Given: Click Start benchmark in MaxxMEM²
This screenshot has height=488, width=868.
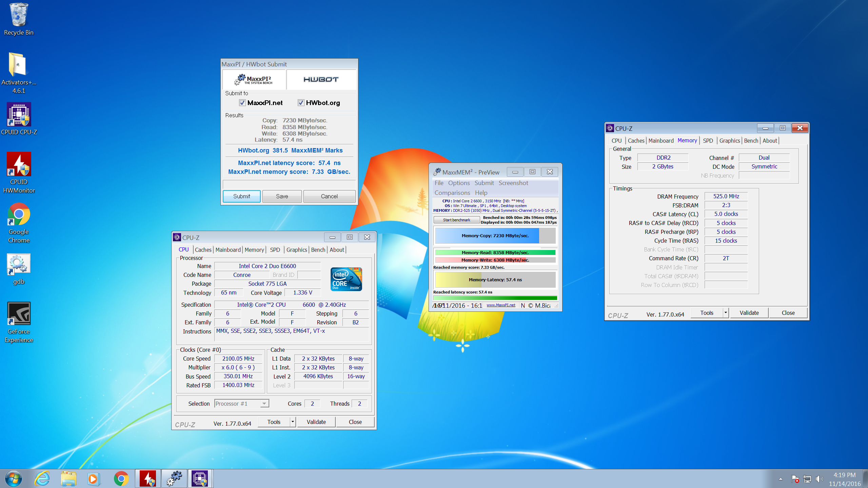Looking at the screenshot, I should (456, 220).
